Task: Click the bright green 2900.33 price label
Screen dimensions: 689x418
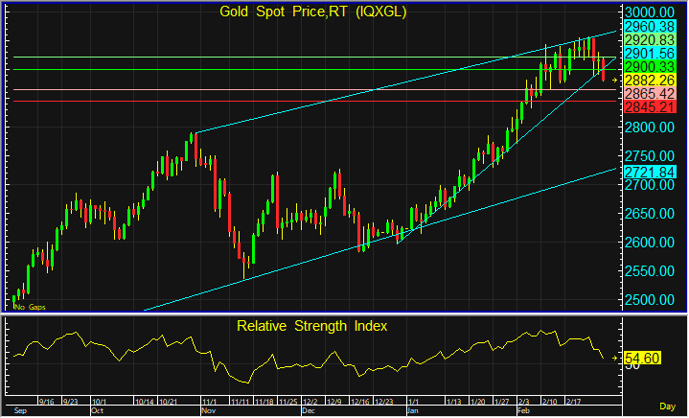Action: [x=649, y=65]
